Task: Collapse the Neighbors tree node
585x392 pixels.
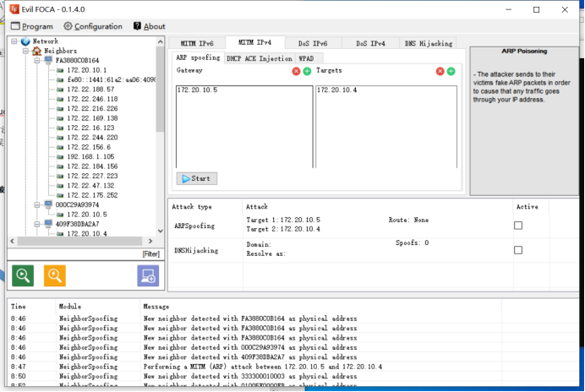Action: point(25,51)
